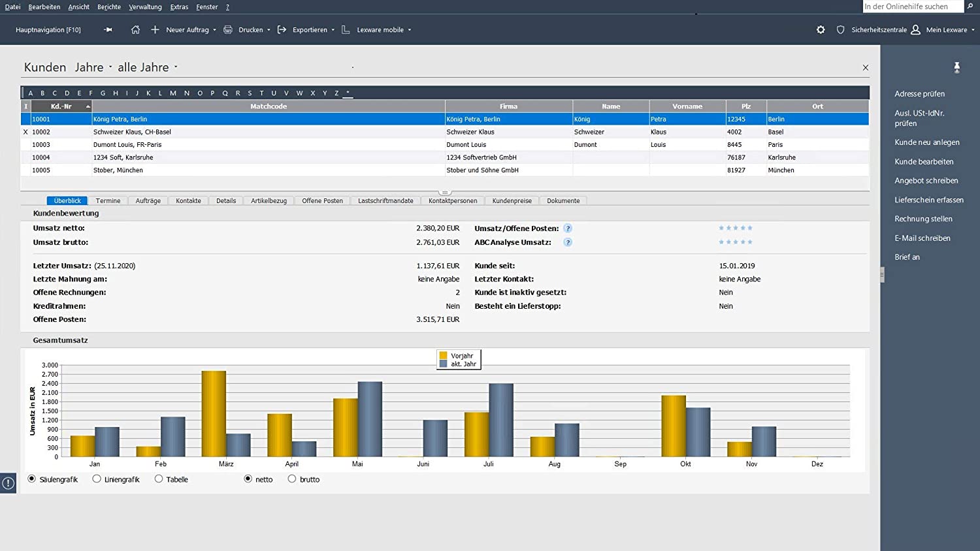Click Rechnung stellen in sidebar
Image resolution: width=980 pixels, height=551 pixels.
click(923, 219)
